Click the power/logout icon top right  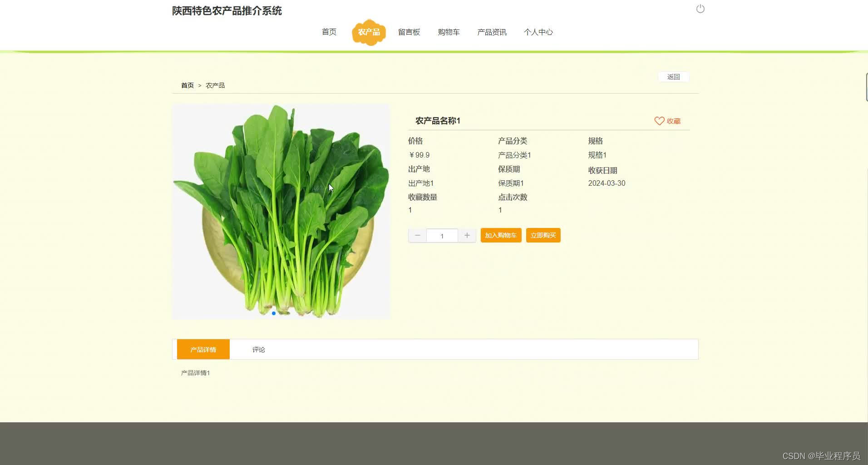coord(700,8)
